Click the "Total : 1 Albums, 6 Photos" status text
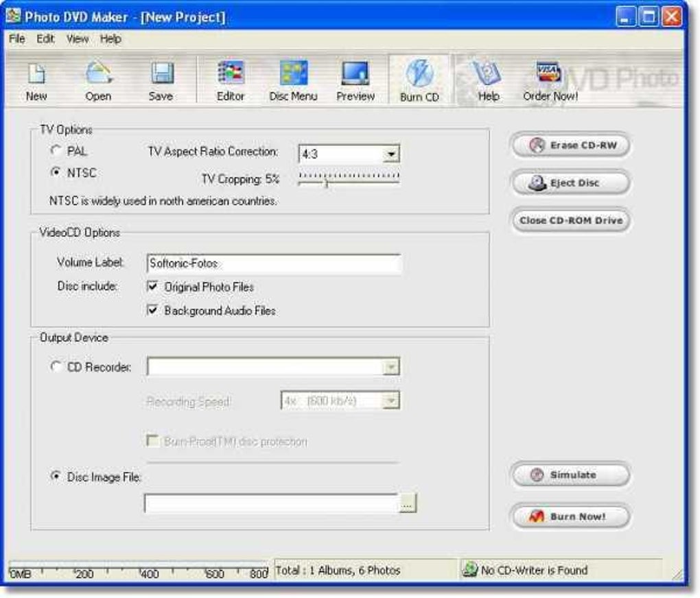700x598 pixels. pyautogui.click(x=338, y=571)
